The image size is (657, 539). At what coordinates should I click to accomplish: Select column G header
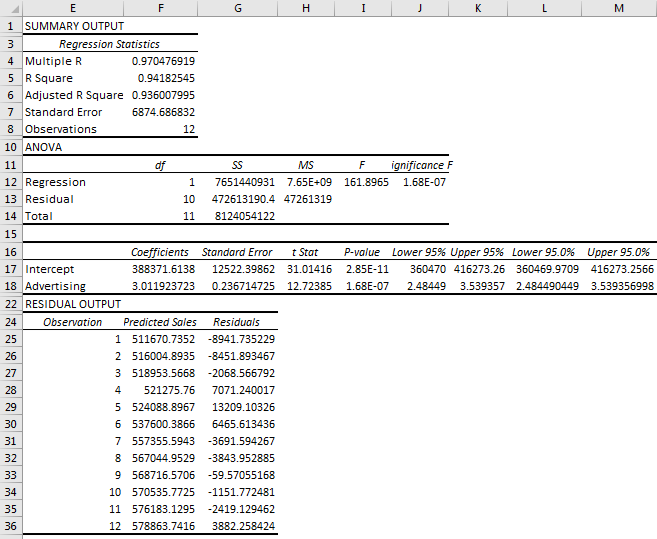coord(238,8)
